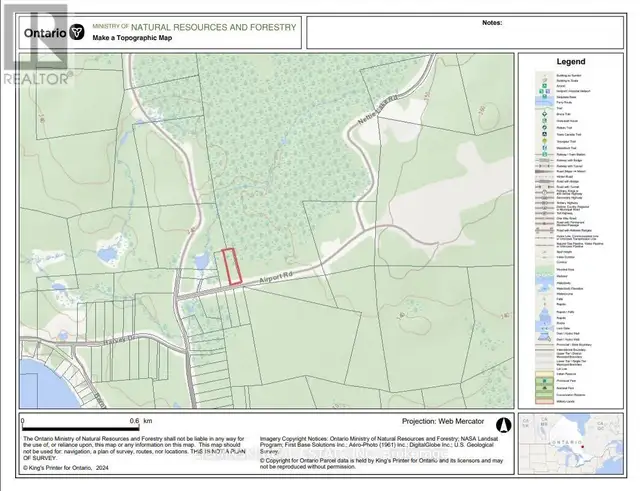Click the north arrow compass icon
The width and height of the screenshot is (640, 491).
coord(504,424)
